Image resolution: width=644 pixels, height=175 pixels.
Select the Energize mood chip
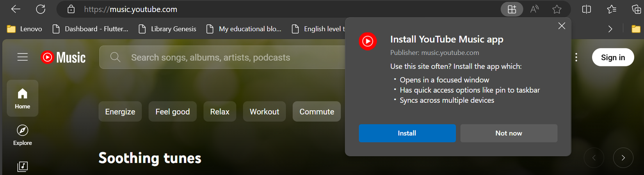(120, 112)
